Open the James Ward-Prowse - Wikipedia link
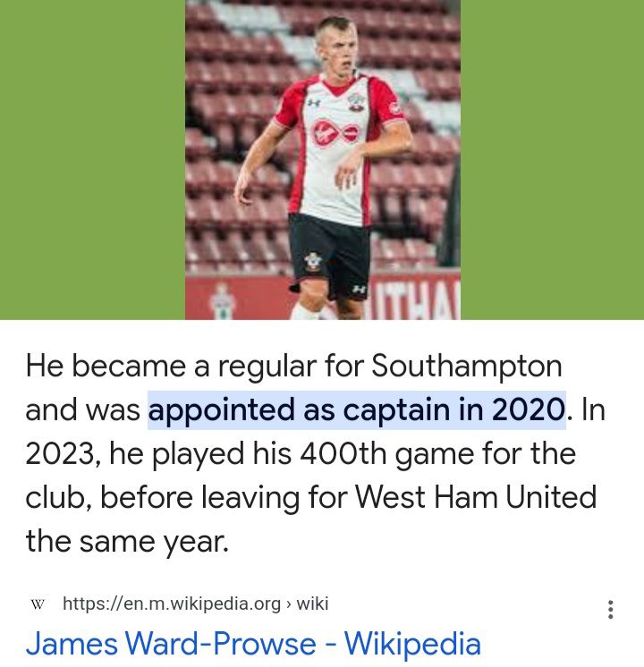The height and width of the screenshot is (667, 644). tap(253, 644)
